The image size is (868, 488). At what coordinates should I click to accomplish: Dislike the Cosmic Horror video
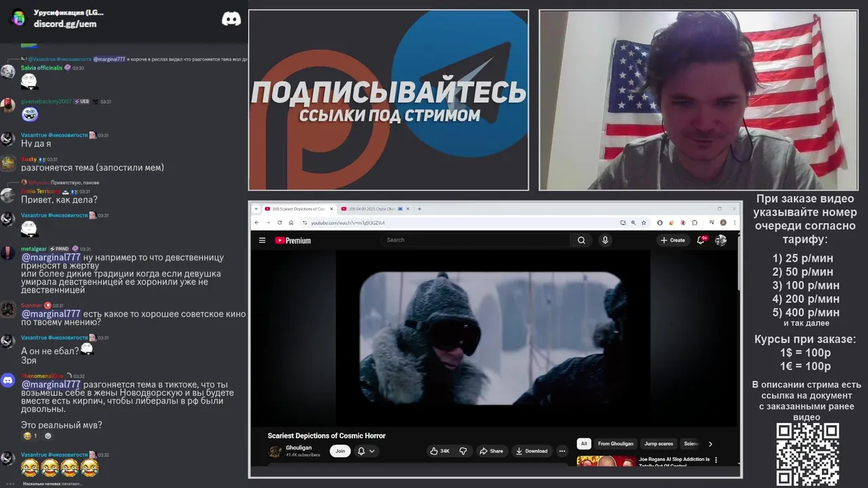(x=463, y=451)
